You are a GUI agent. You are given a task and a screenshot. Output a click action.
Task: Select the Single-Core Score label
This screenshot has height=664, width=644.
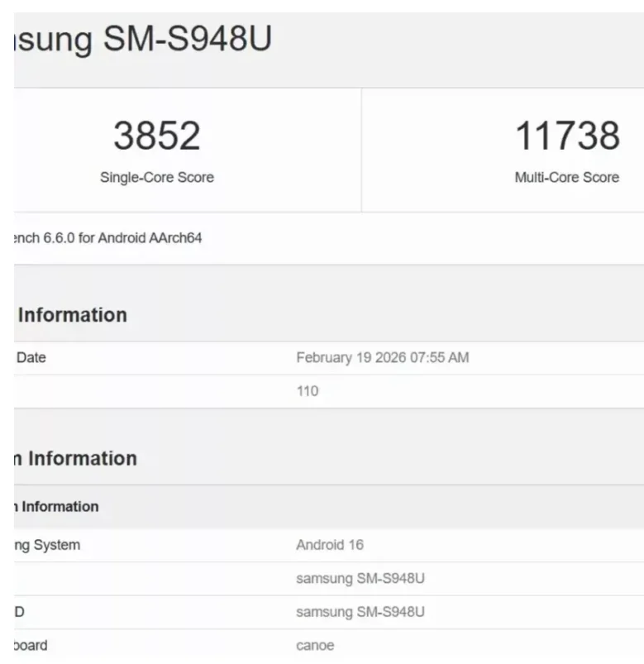click(157, 177)
